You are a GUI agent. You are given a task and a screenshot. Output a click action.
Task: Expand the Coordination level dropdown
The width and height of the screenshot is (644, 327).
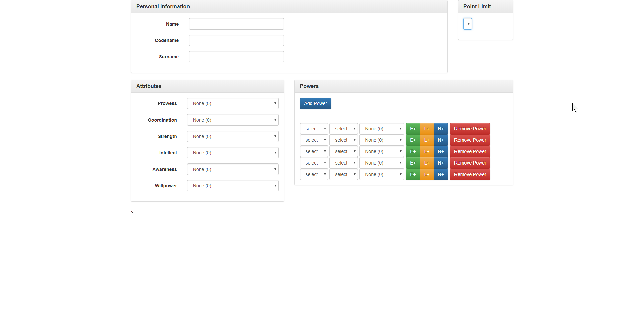(233, 120)
